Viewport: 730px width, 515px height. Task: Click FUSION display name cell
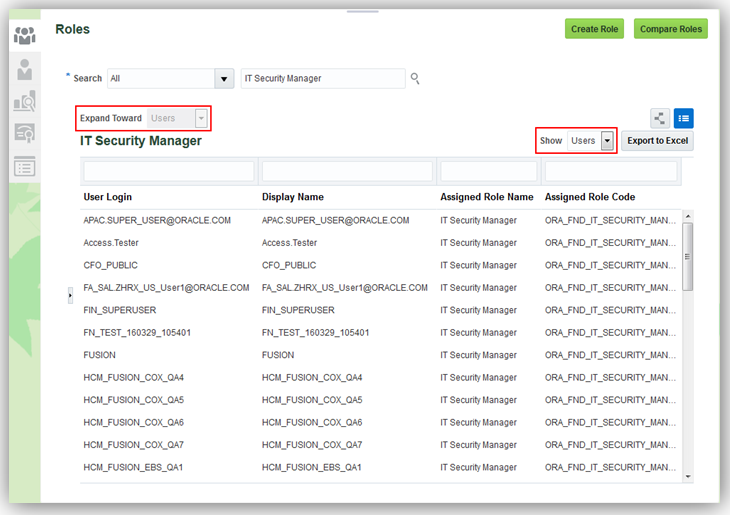[277, 355]
